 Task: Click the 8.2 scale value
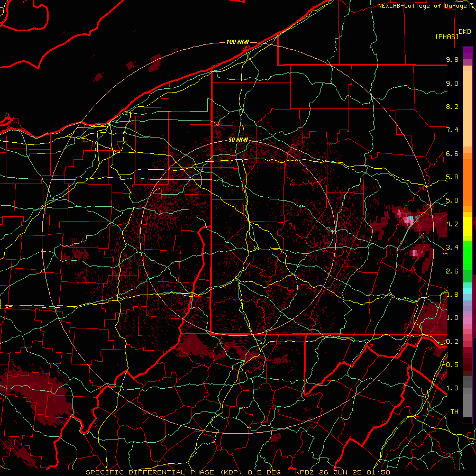(452, 106)
